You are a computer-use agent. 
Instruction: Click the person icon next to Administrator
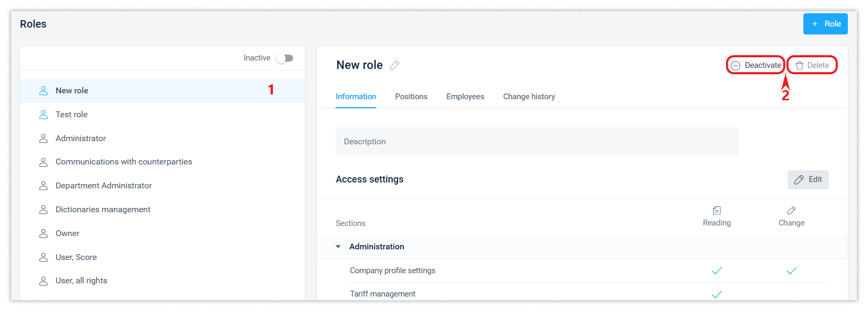point(43,138)
